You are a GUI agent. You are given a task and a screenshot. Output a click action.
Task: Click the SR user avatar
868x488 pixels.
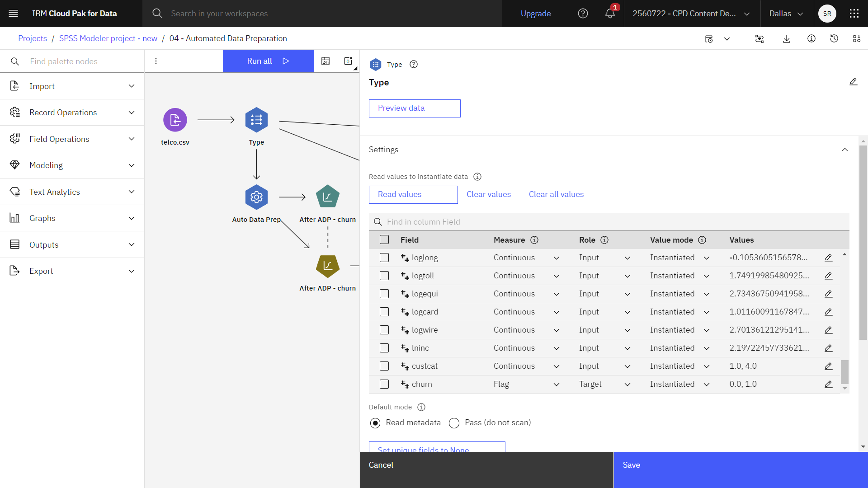tap(827, 14)
